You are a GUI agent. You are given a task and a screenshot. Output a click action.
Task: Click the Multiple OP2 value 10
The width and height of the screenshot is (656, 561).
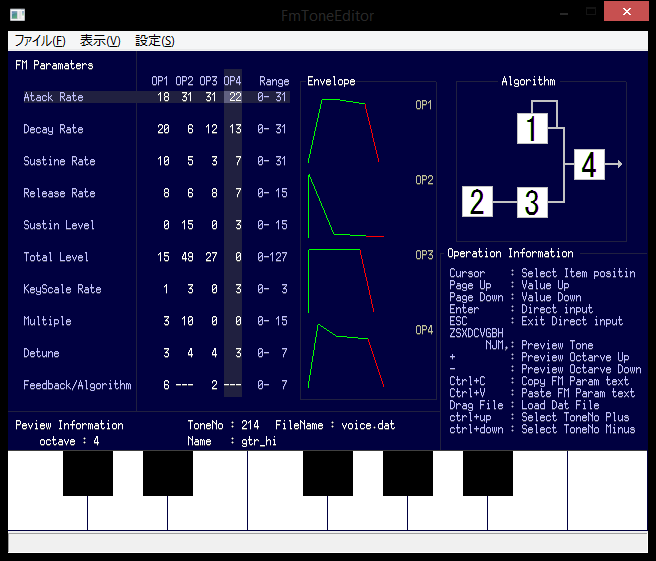[x=186, y=321]
